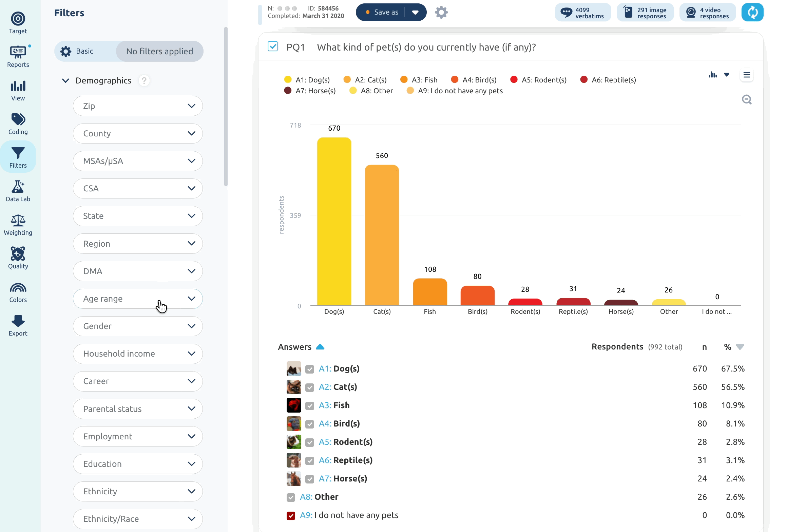Open the Weighting section
Viewport: 787px width, 532px height.
point(18,224)
